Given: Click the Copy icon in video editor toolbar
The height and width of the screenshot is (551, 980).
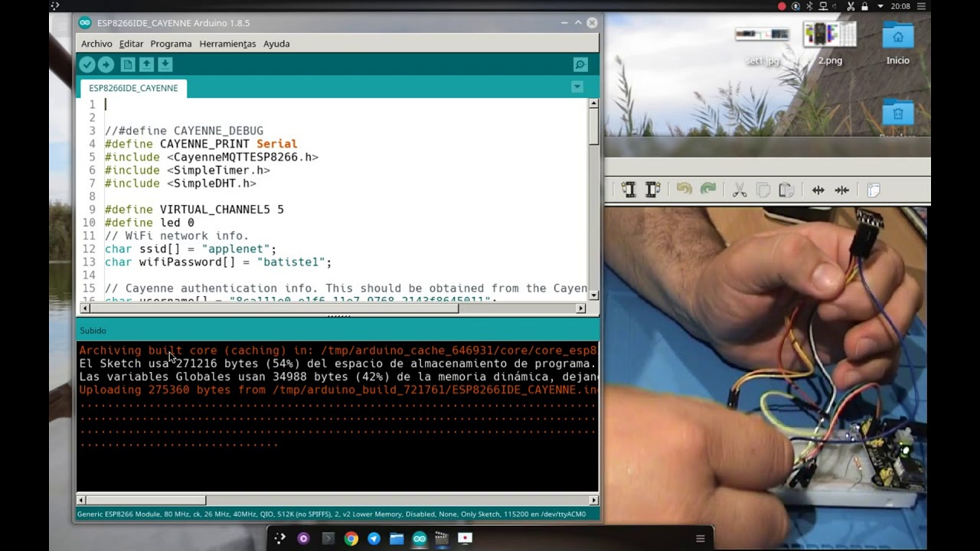Looking at the screenshot, I should [x=763, y=190].
